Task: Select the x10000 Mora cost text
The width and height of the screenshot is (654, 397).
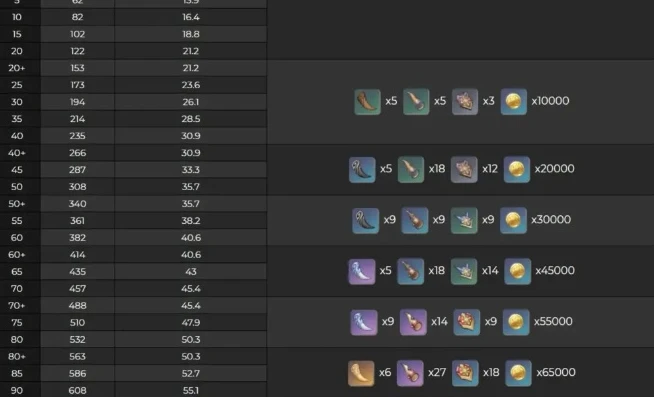Action: pyautogui.click(x=550, y=101)
